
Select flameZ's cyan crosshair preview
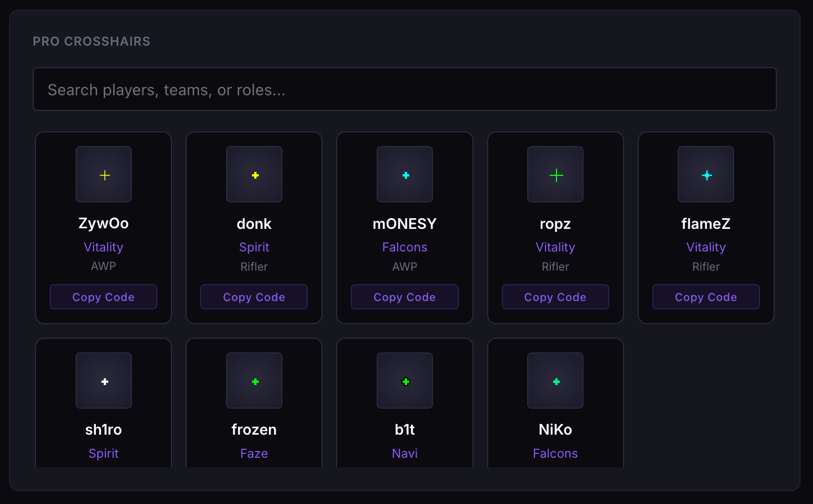[x=706, y=174]
